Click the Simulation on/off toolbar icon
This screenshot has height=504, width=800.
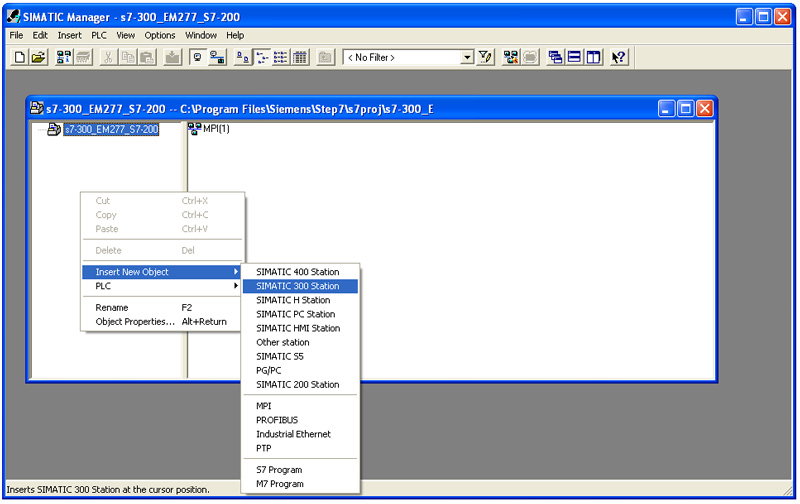tap(530, 57)
